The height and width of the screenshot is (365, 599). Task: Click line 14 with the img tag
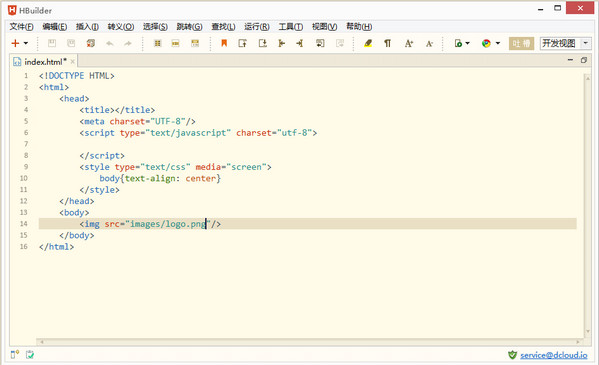pos(308,224)
